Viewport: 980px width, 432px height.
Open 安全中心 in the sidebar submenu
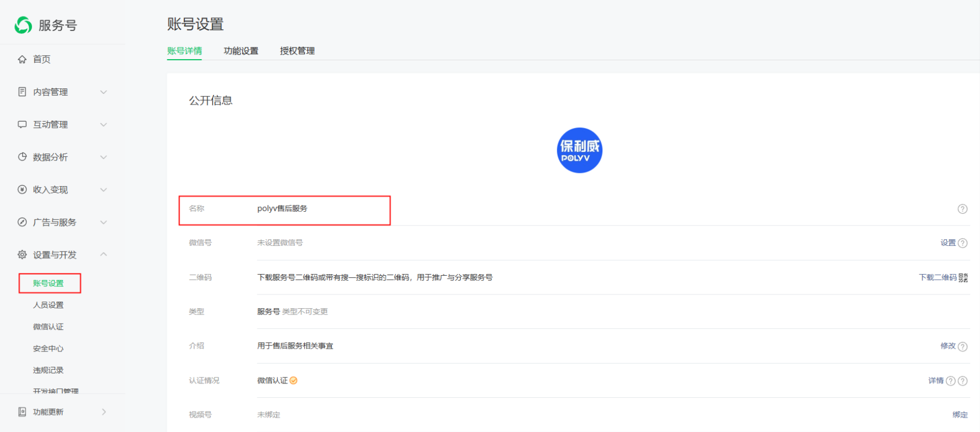49,349
